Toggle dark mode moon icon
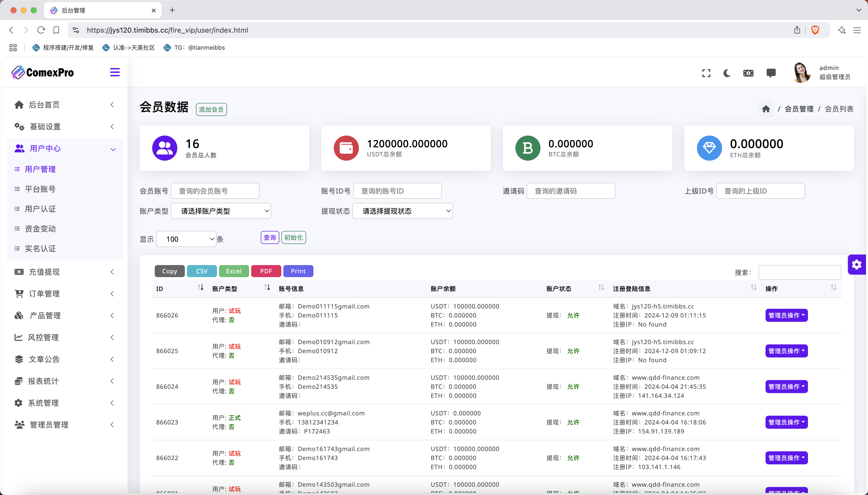 point(727,73)
